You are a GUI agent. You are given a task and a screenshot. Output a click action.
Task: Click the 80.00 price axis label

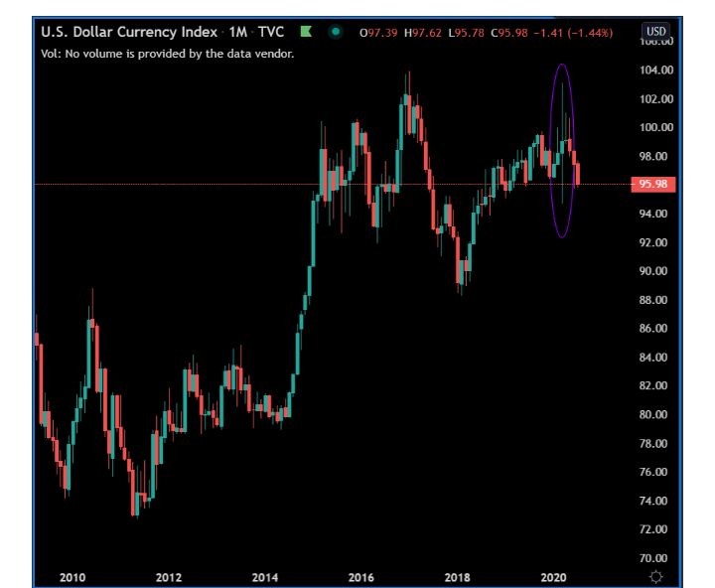653,414
